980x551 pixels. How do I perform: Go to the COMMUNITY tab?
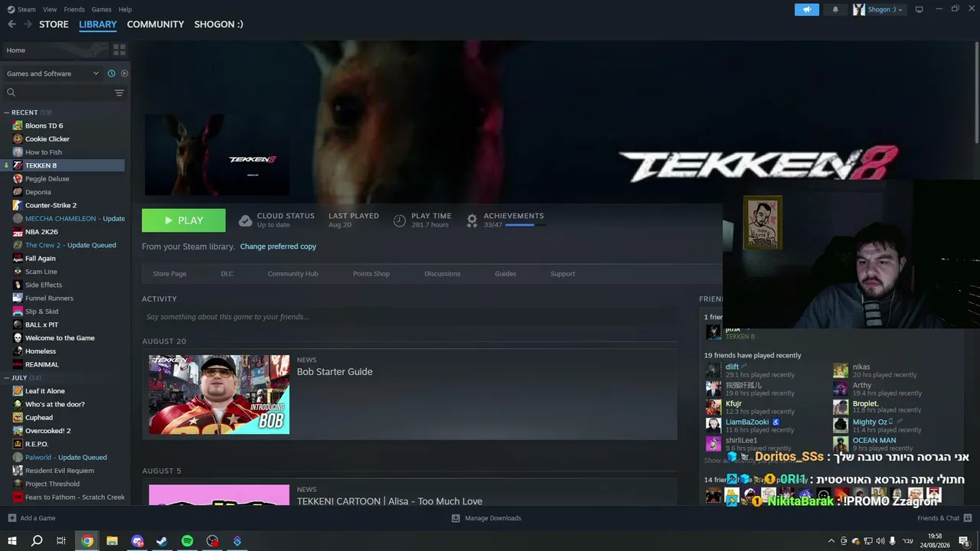[x=155, y=24]
